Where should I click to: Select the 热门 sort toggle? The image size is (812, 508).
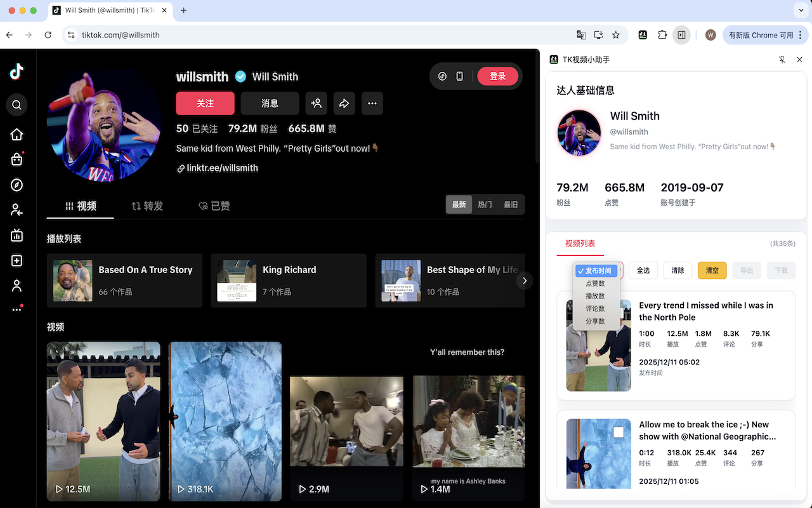point(485,204)
